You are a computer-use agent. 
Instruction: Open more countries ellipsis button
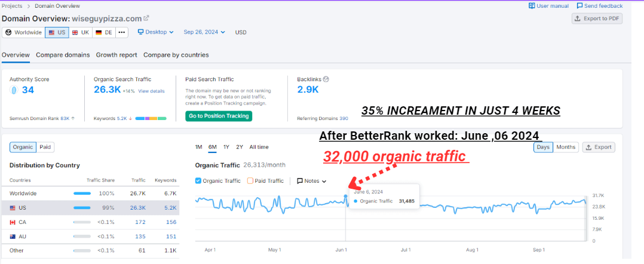click(122, 32)
